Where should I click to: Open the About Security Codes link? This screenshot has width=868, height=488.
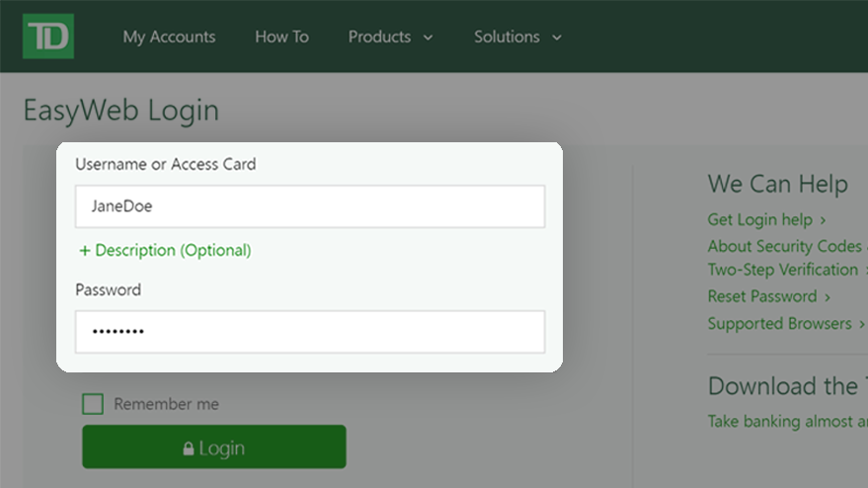pos(788,246)
